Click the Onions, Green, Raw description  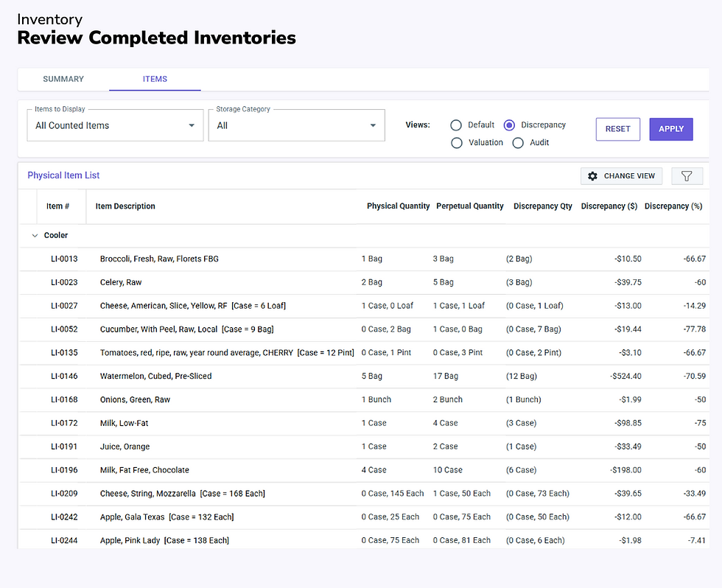[x=135, y=399]
